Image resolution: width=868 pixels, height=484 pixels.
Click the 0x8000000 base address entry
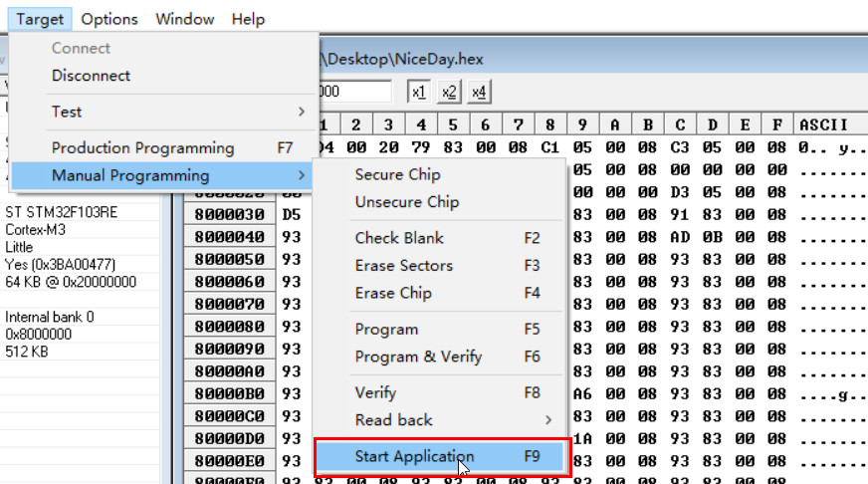point(38,335)
